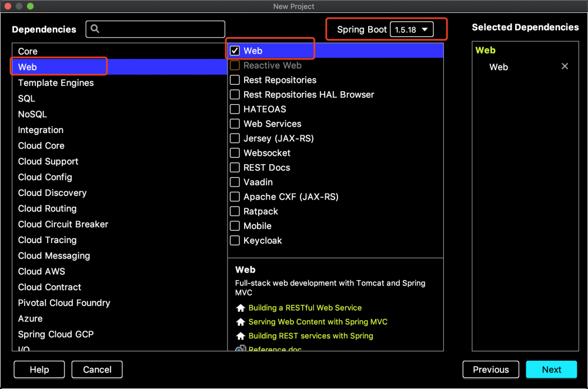Select Cloud AWS category

coord(119,271)
